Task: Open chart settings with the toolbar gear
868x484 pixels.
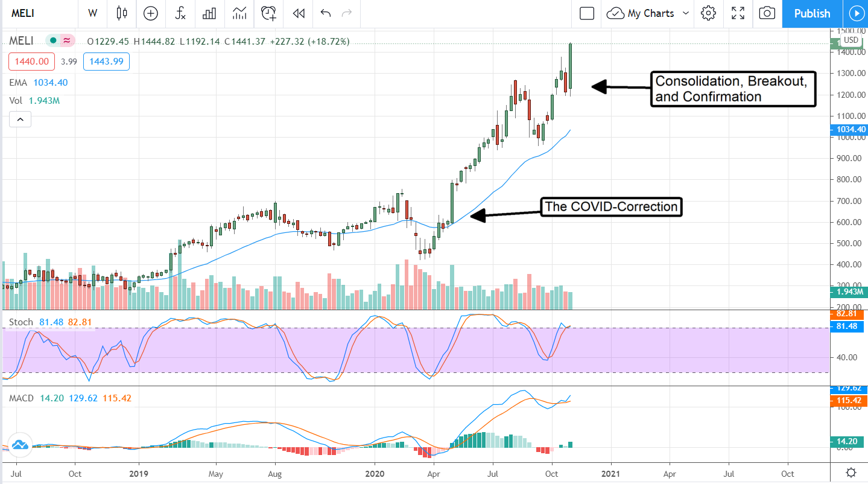Action: click(709, 13)
